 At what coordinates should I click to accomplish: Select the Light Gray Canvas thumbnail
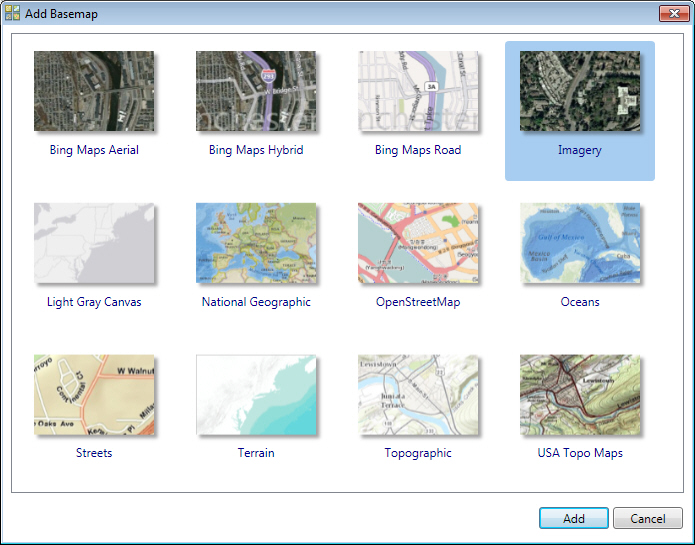[x=94, y=243]
